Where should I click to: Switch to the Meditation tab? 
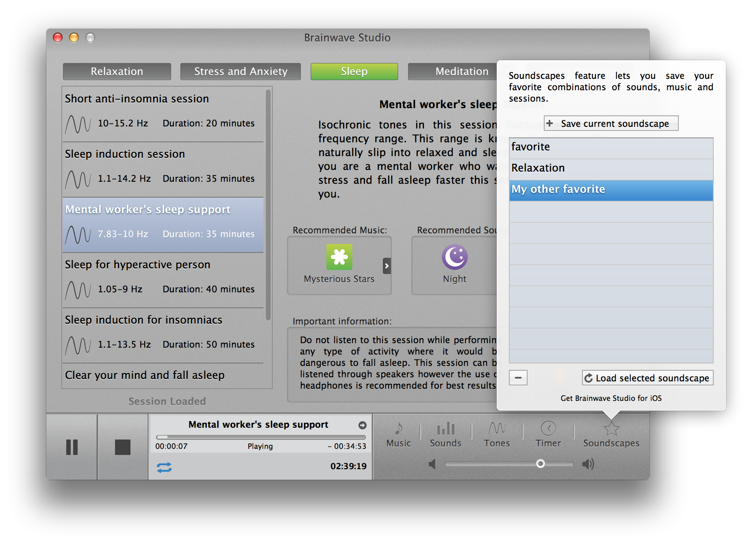click(x=452, y=72)
